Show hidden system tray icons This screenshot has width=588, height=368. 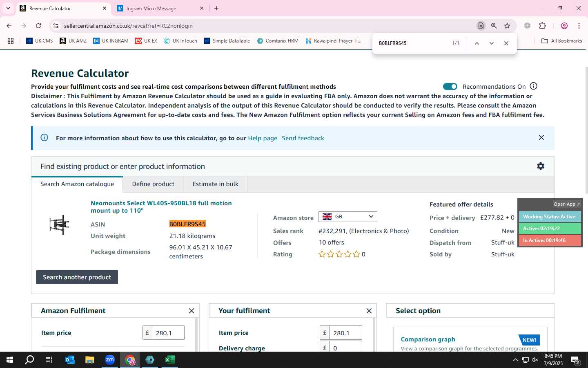[515, 360]
